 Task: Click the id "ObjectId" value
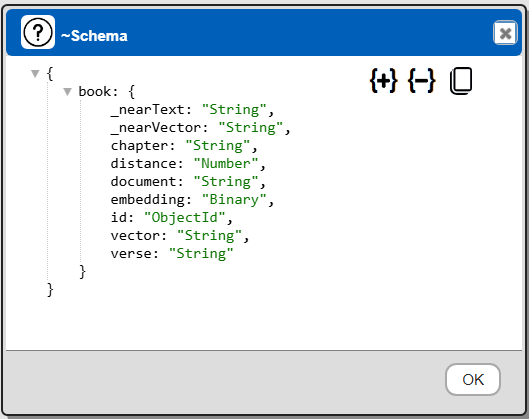coord(185,218)
